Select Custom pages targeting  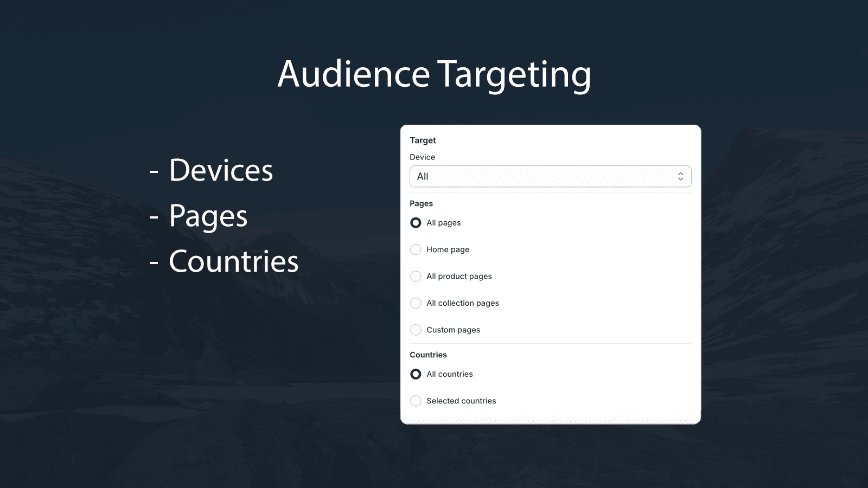pos(416,330)
